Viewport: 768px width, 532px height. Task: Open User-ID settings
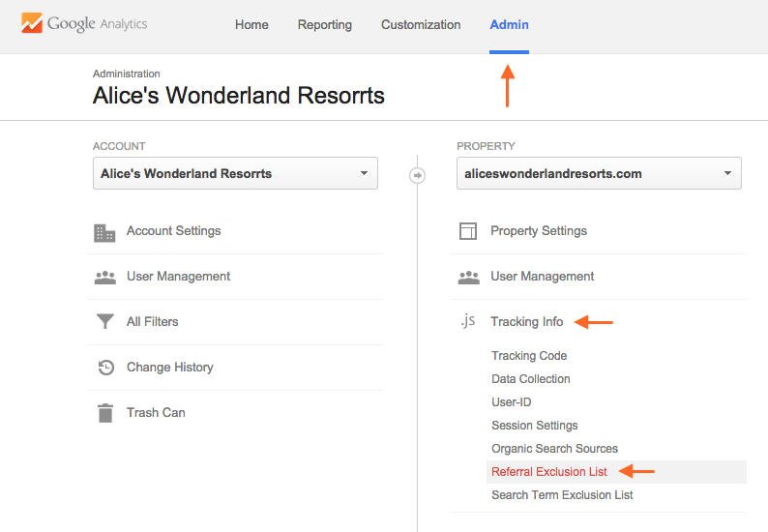point(512,402)
